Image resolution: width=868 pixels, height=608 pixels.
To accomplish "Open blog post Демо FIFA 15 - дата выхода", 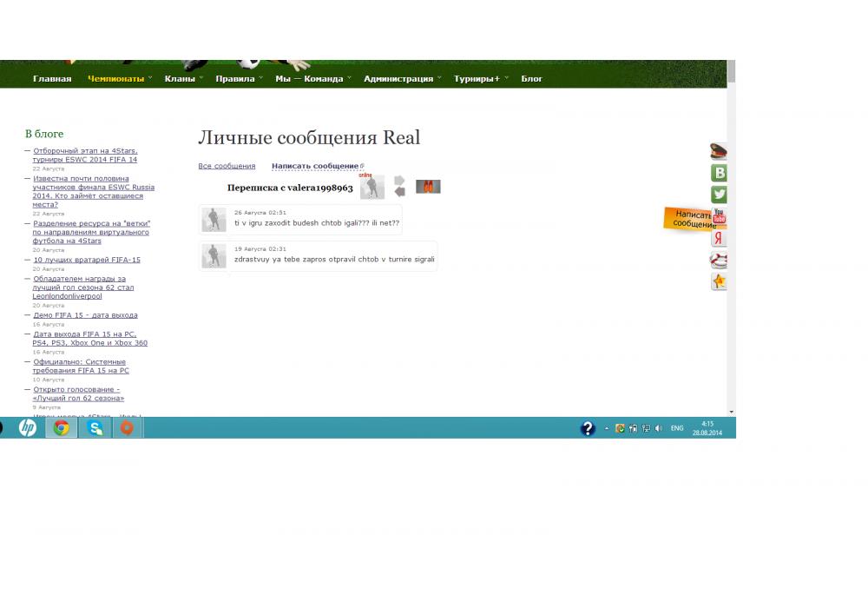I will click(85, 315).
